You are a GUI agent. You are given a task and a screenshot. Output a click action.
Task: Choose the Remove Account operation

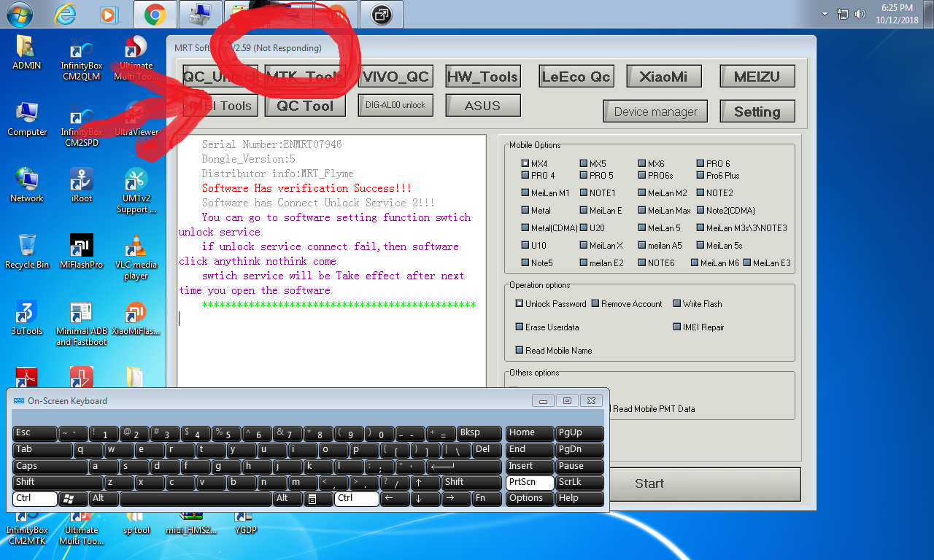pos(627,304)
